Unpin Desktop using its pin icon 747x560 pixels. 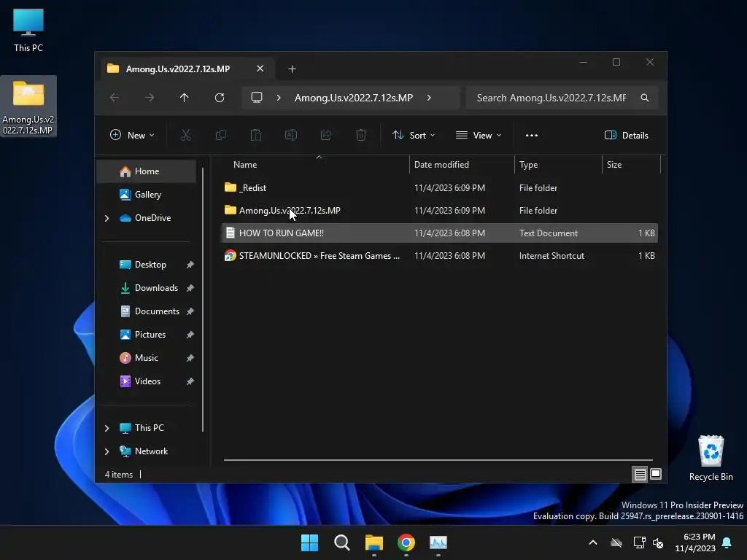[190, 265]
